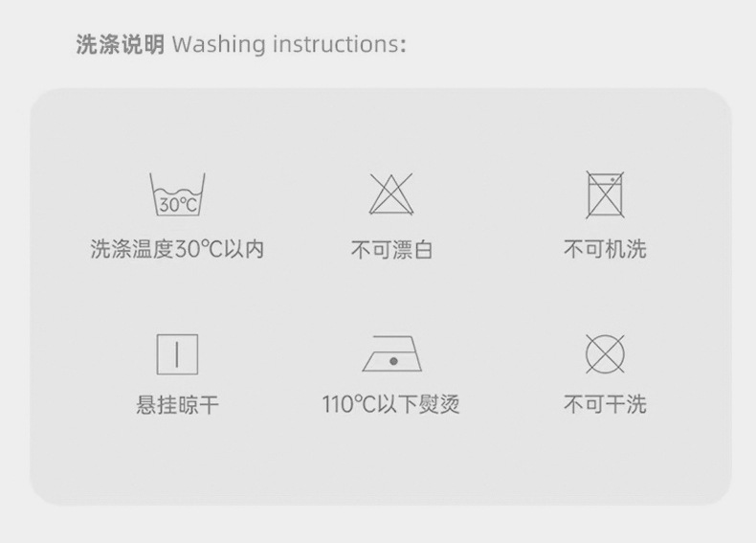
Task: Click the 洗涤温度30℃以内 label
Action: point(177,250)
